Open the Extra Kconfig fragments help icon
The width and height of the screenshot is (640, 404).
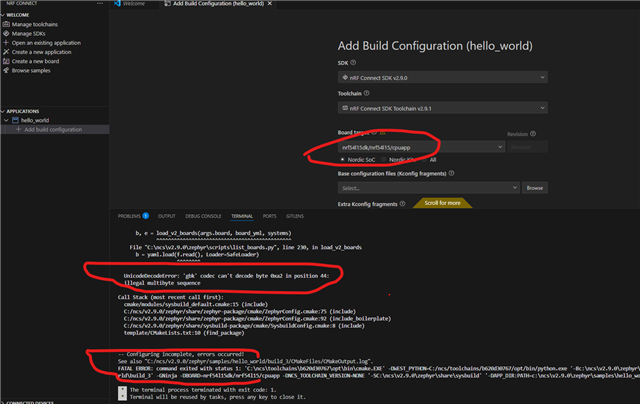pos(402,204)
